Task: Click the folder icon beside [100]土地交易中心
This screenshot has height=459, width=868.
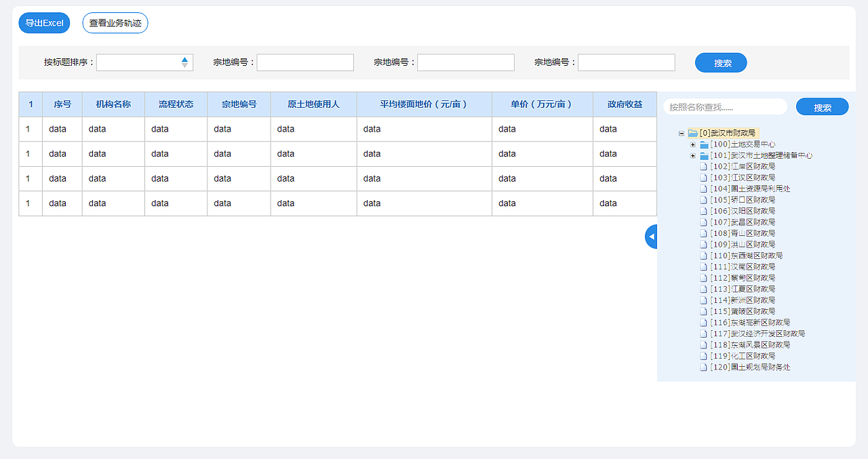Action: coord(704,144)
